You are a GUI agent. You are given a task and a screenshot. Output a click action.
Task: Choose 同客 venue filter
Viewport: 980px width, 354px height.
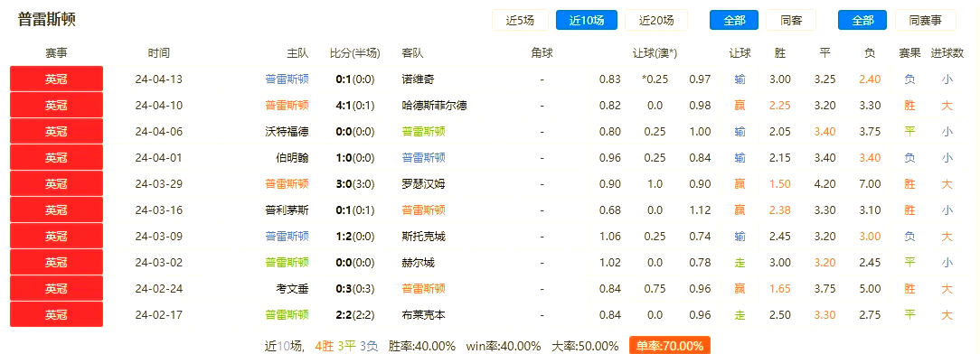pyautogui.click(x=791, y=20)
